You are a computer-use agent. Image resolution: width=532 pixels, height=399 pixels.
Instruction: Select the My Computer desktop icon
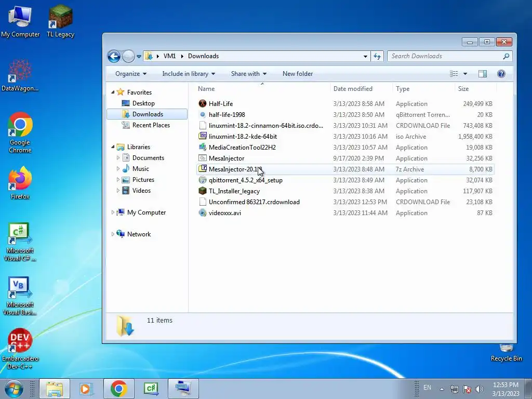point(20,21)
